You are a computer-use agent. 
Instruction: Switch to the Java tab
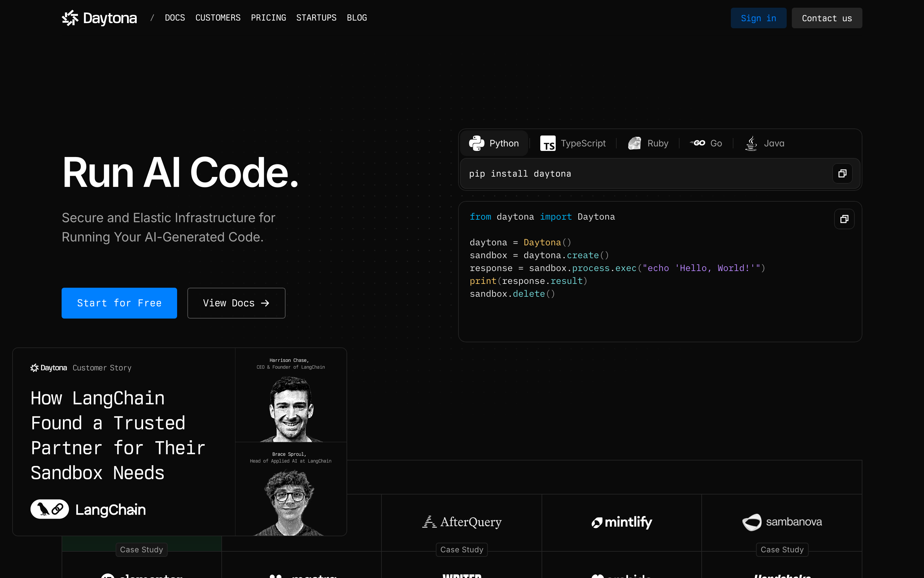(765, 143)
